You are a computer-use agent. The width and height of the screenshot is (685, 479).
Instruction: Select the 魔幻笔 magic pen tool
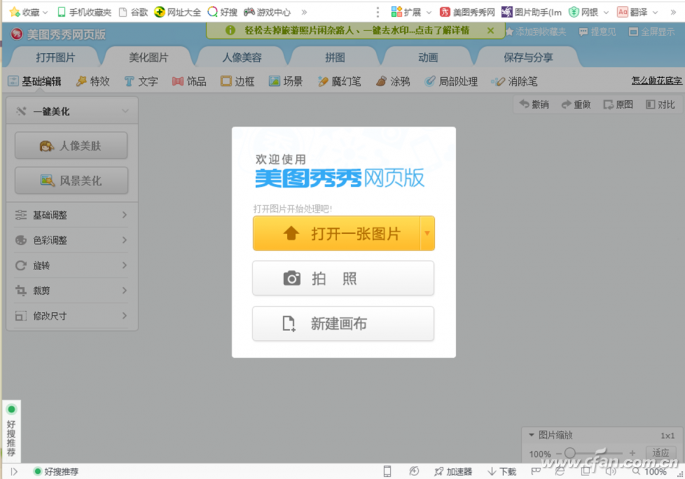[339, 81]
